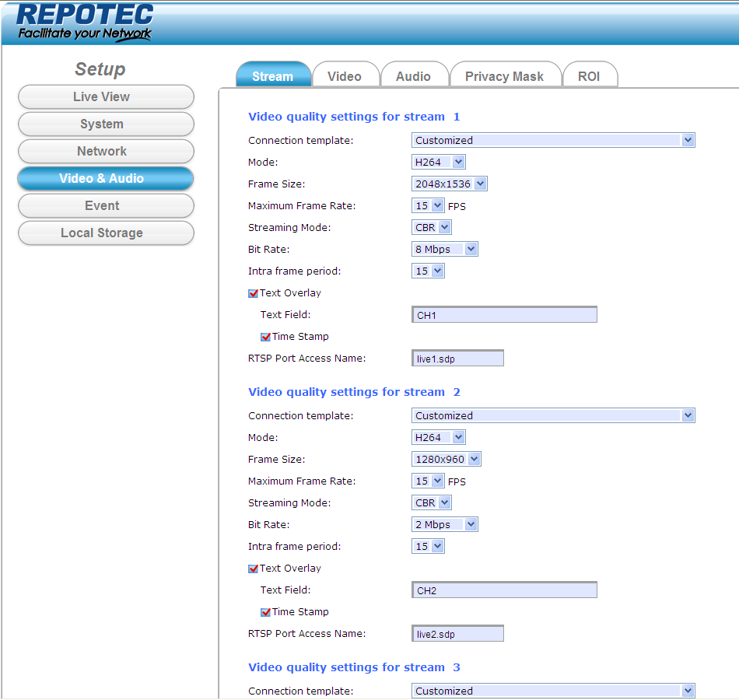Disable Time Stamp checkbox for stream 2
Image resolution: width=739 pixels, height=700 pixels.
coord(265,612)
